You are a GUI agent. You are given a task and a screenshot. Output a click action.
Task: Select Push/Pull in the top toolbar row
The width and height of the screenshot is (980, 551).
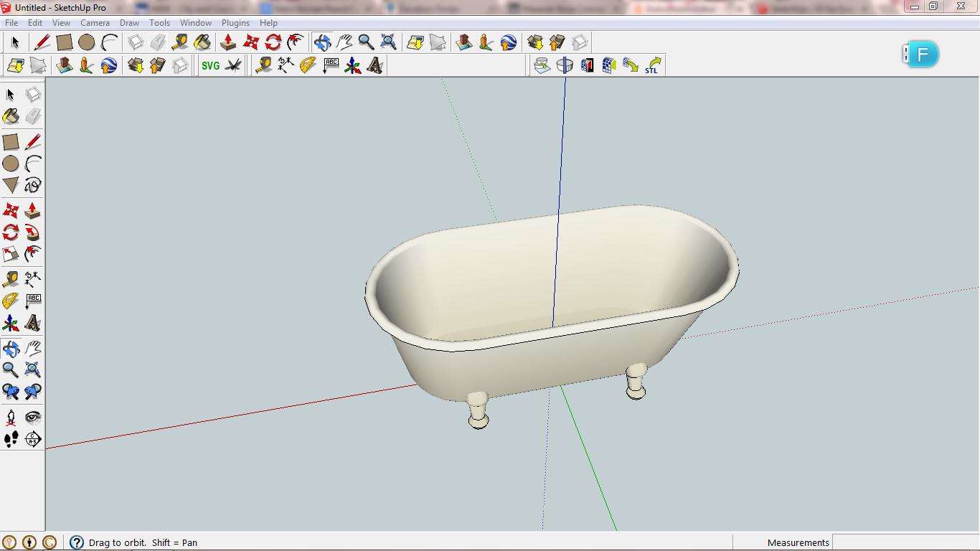(228, 42)
